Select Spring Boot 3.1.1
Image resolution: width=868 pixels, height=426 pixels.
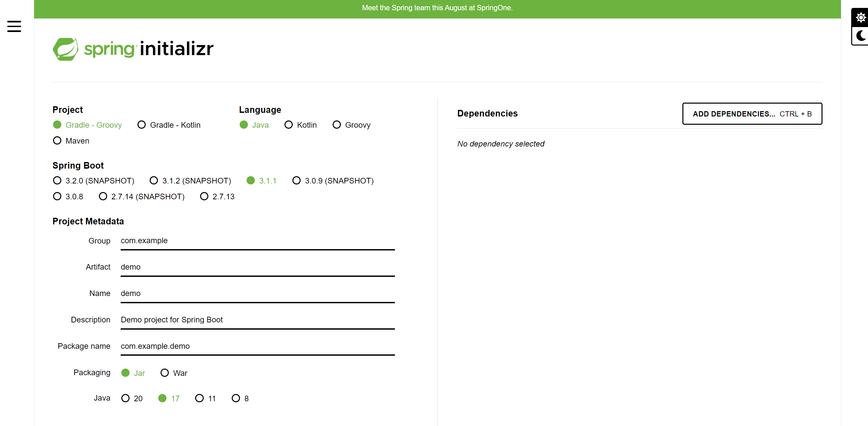(x=261, y=181)
